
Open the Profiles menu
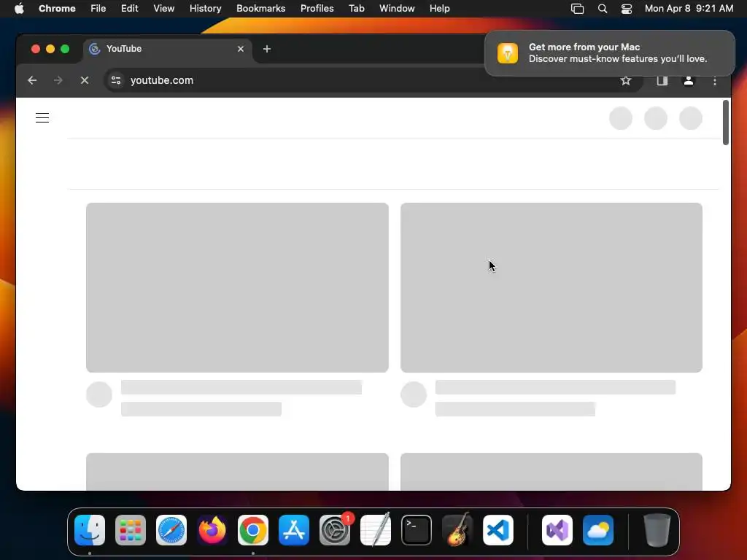[x=317, y=9]
